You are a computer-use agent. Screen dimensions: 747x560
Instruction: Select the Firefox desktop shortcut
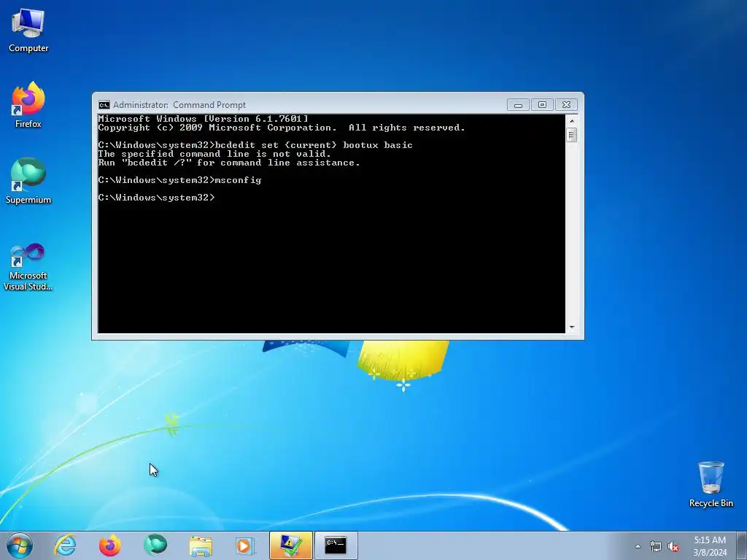coord(28,105)
